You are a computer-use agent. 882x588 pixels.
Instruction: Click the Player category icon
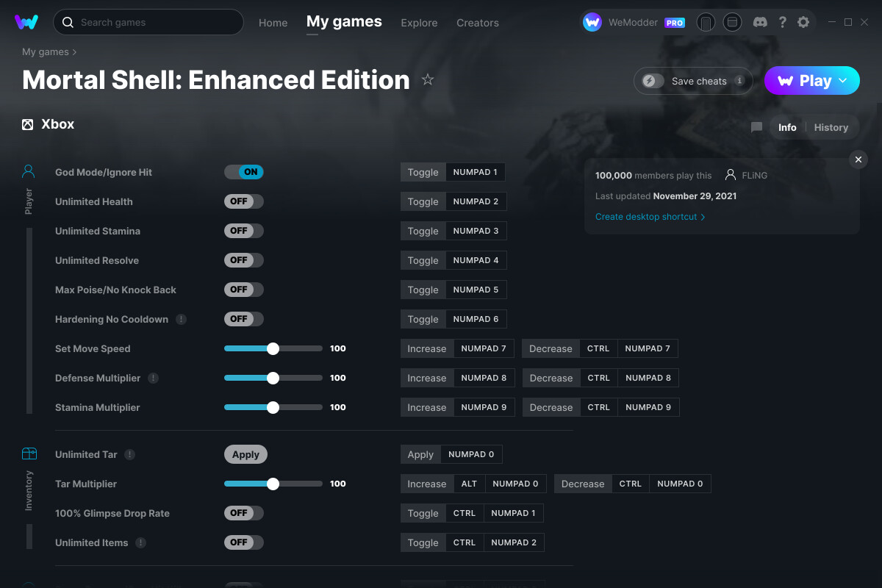pos(29,172)
